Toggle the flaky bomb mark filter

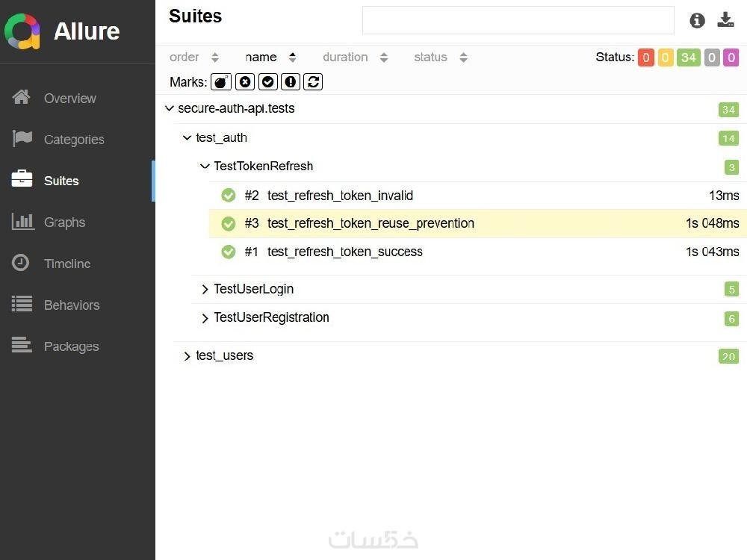coord(221,81)
